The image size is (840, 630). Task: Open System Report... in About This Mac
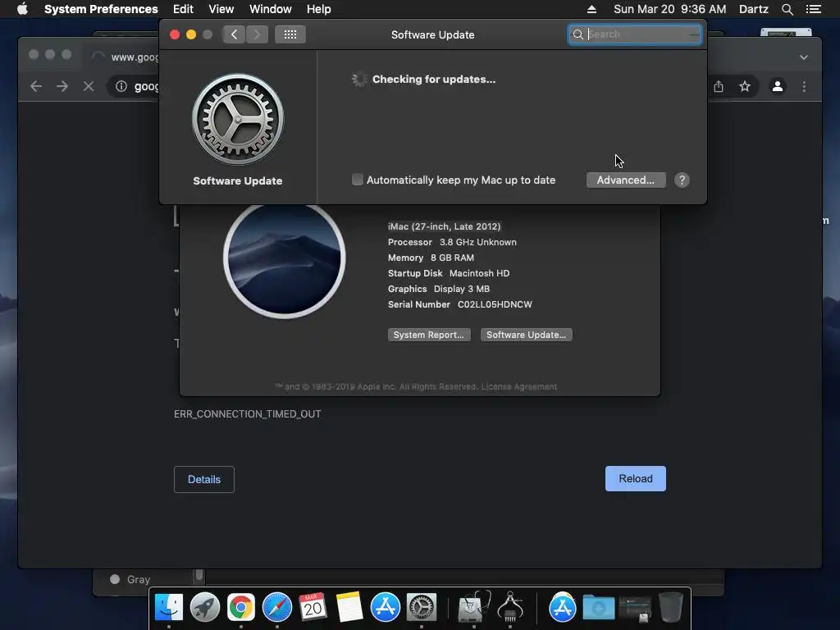coord(429,335)
